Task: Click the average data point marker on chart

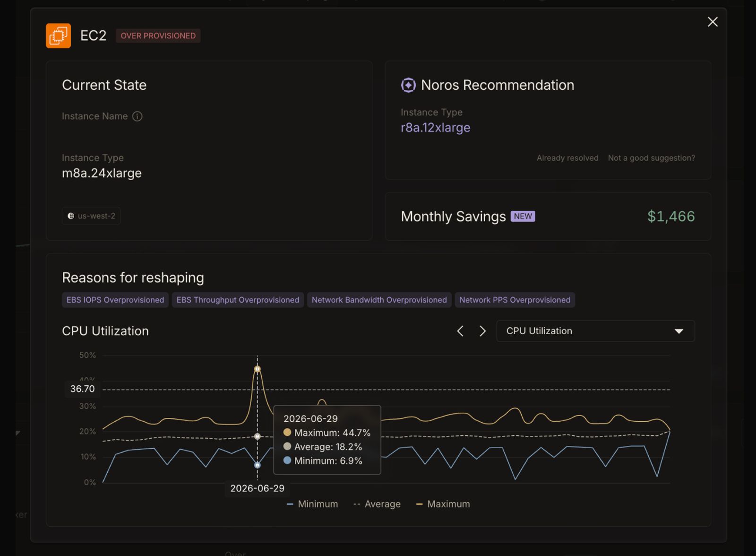Action: pos(258,436)
